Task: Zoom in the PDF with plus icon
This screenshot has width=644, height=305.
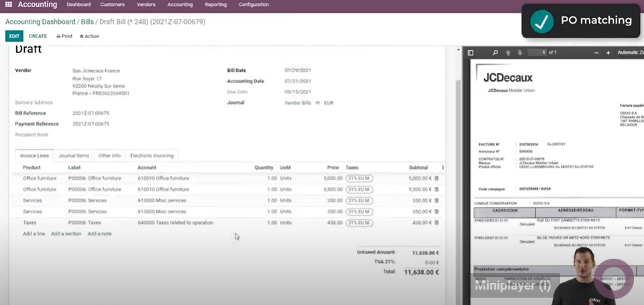Action: (608, 52)
